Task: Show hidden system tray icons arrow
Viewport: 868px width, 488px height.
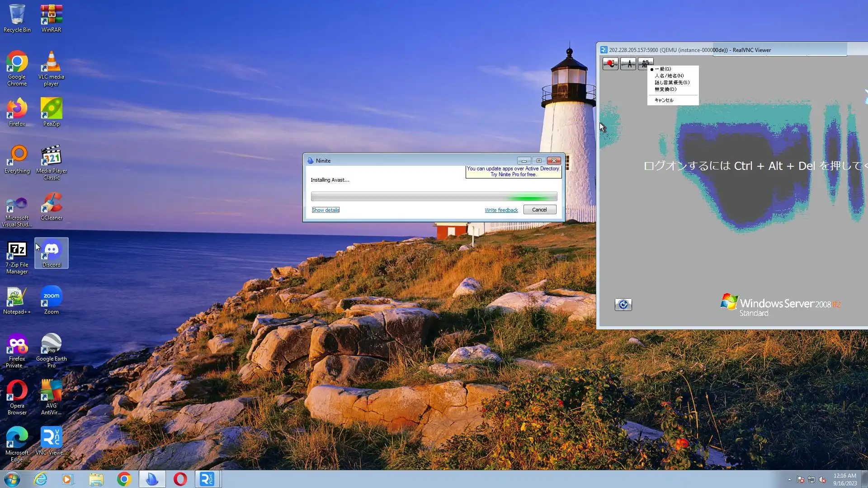Action: 789,479
